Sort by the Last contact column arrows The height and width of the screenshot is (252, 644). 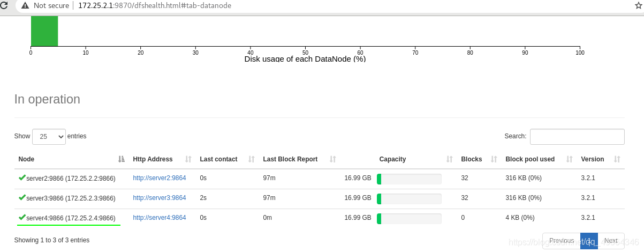click(x=252, y=159)
